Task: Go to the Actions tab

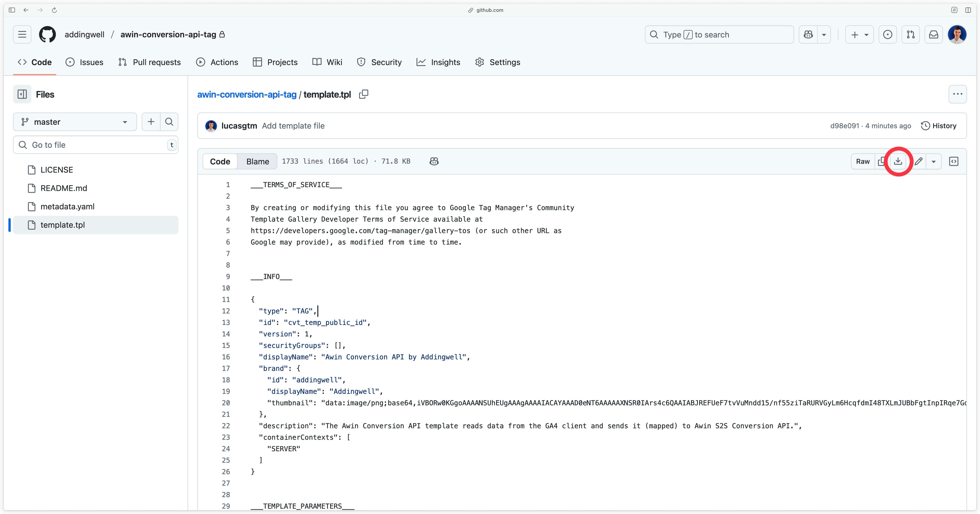Action: 217,62
